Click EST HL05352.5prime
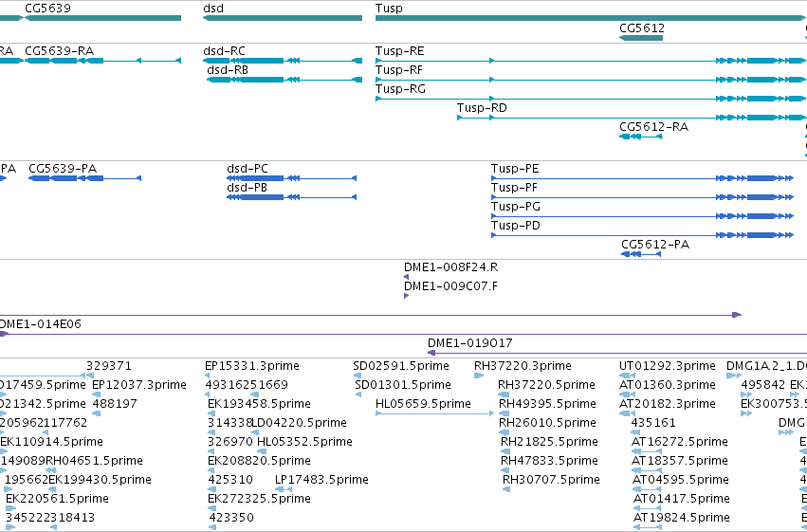Image resolution: width=807 pixels, height=532 pixels. [304, 442]
